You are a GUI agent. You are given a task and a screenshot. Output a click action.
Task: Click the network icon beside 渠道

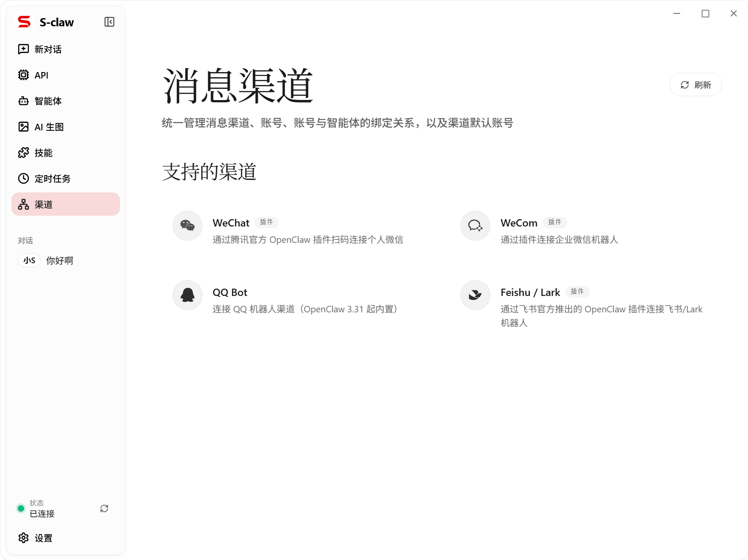click(x=23, y=204)
